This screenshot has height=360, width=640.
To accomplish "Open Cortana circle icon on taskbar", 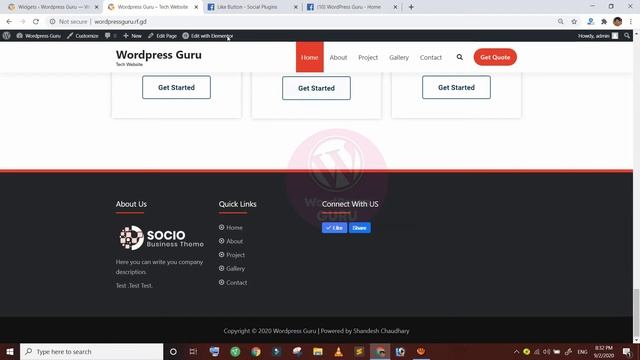I will pyautogui.click(x=173, y=351).
